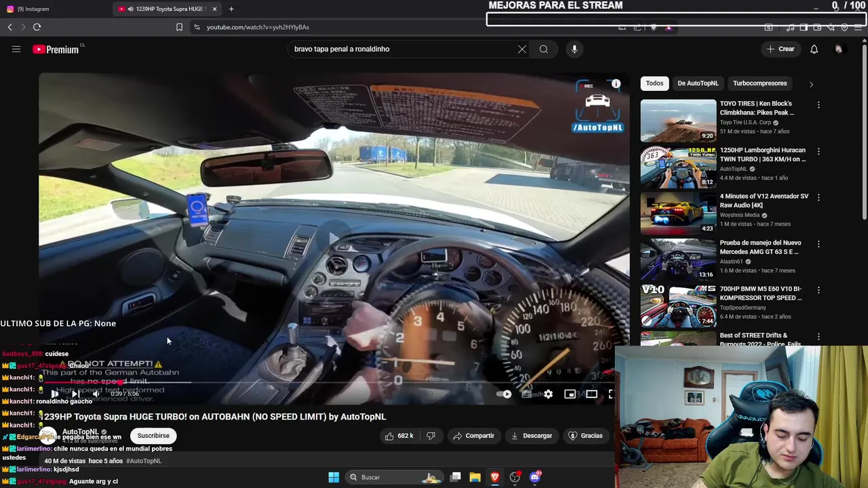Image resolution: width=868 pixels, height=488 pixels.
Task: Open Brave browser from the taskbar
Action: [495, 477]
